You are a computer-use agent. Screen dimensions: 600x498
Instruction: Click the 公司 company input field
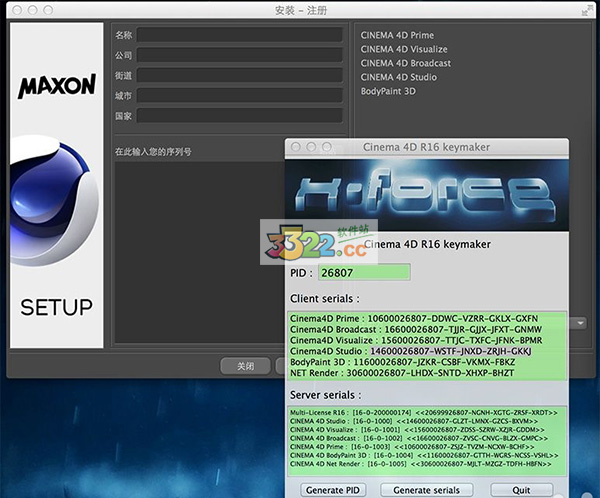240,55
